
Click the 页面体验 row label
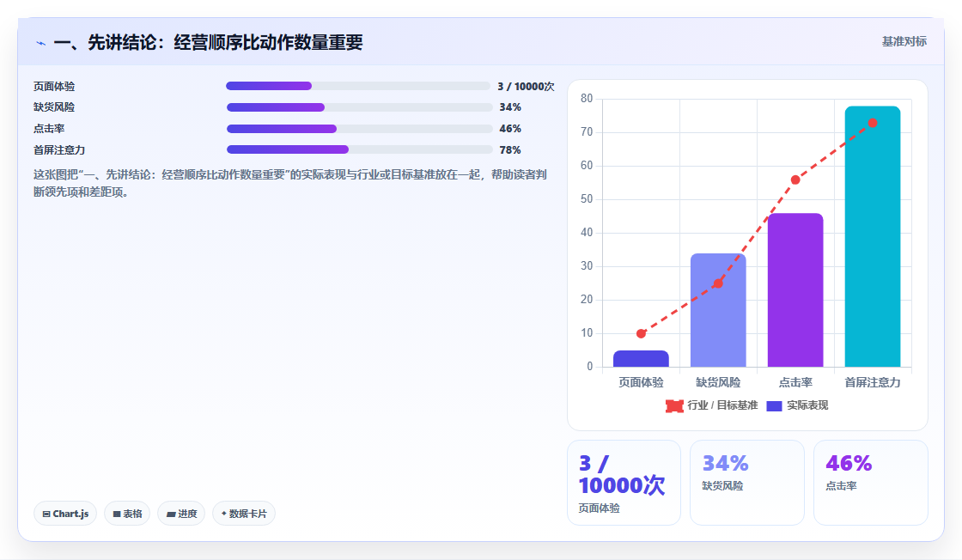click(x=54, y=87)
